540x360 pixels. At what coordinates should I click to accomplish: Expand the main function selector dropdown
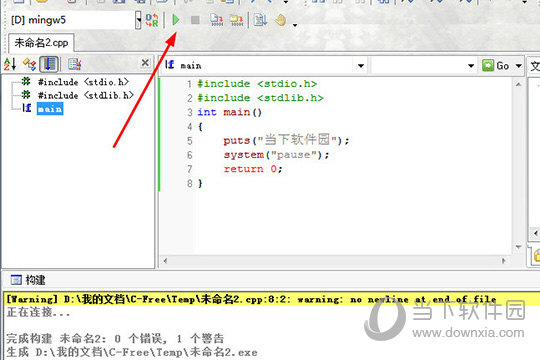tap(361, 65)
